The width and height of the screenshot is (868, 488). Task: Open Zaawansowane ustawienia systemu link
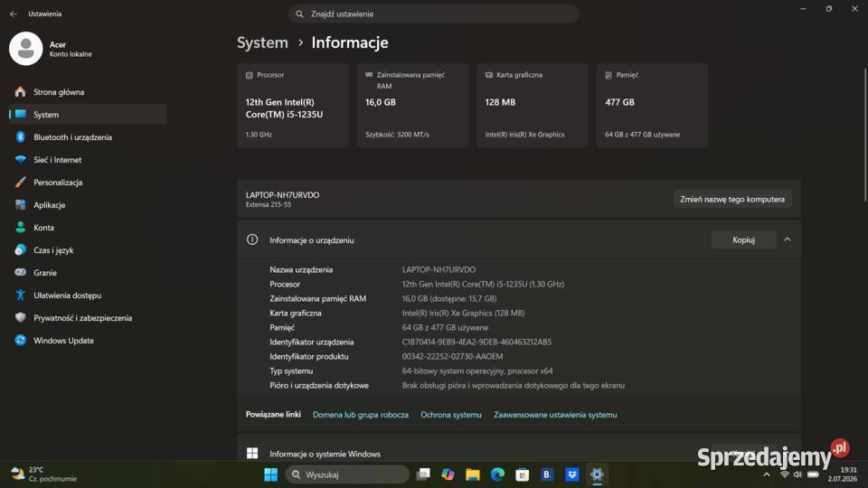pos(555,415)
